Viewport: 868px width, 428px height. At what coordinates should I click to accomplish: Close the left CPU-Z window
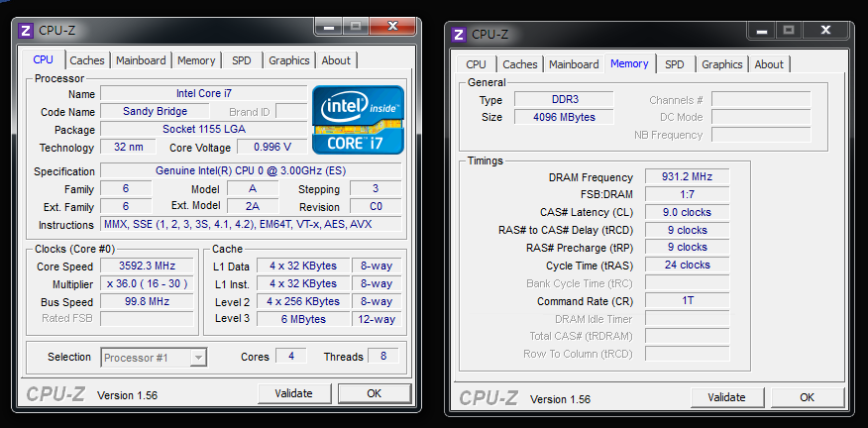click(x=392, y=26)
